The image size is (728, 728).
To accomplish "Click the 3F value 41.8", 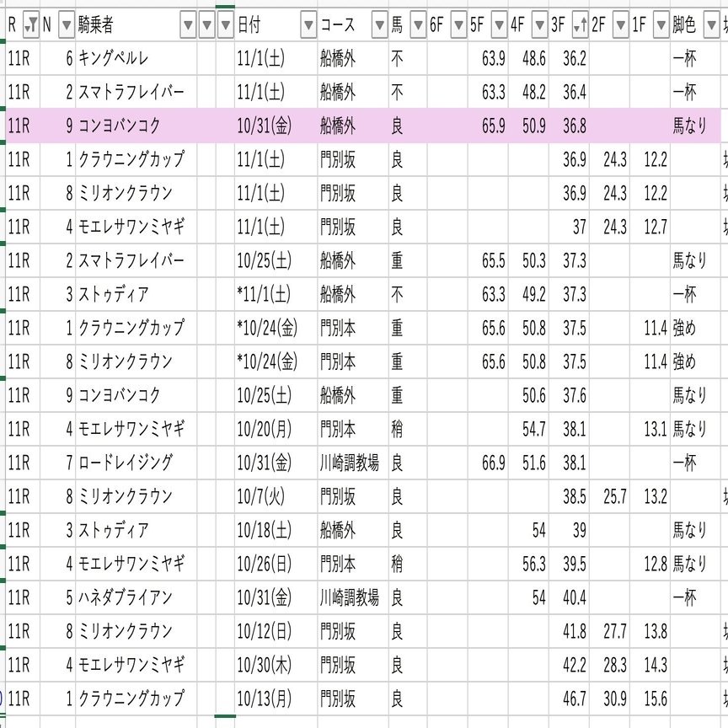I will click(x=575, y=631).
